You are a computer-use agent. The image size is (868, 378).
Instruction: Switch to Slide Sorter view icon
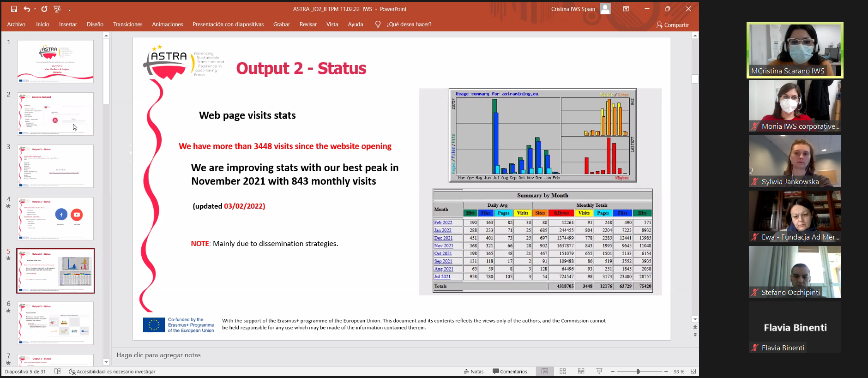point(562,372)
